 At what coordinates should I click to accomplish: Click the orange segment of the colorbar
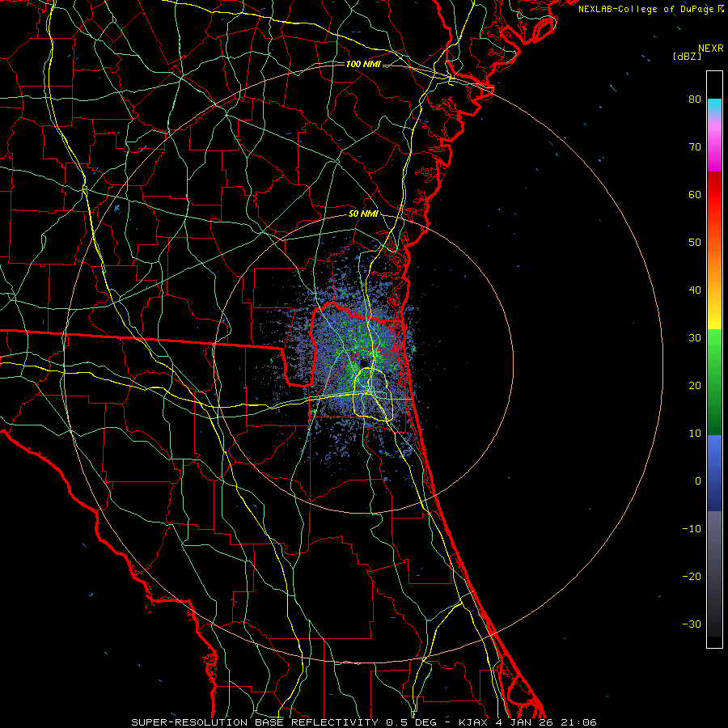(714, 265)
